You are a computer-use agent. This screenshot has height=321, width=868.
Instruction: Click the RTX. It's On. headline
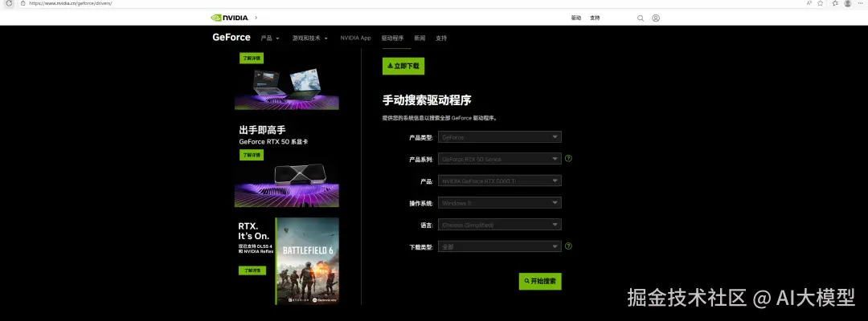253,231
